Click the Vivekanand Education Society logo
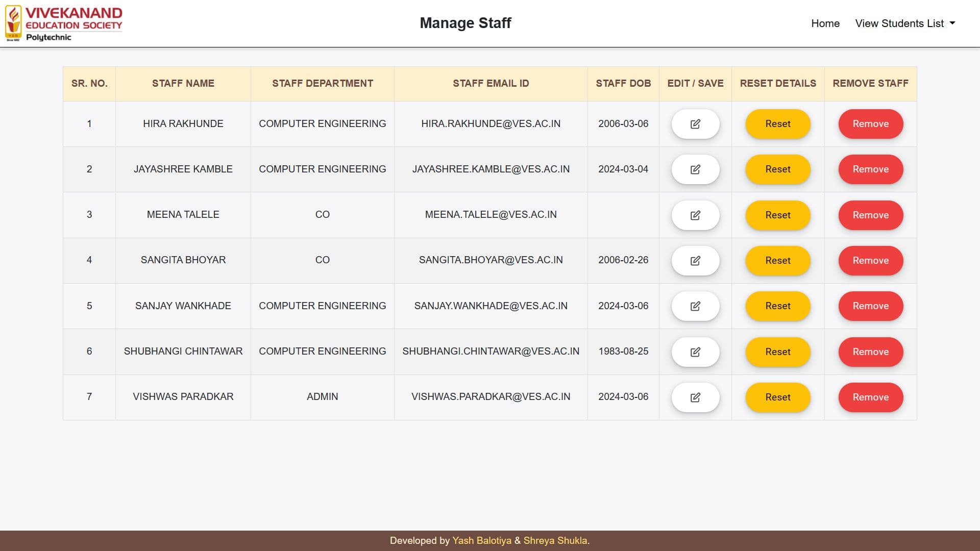The width and height of the screenshot is (980, 551). (x=65, y=23)
